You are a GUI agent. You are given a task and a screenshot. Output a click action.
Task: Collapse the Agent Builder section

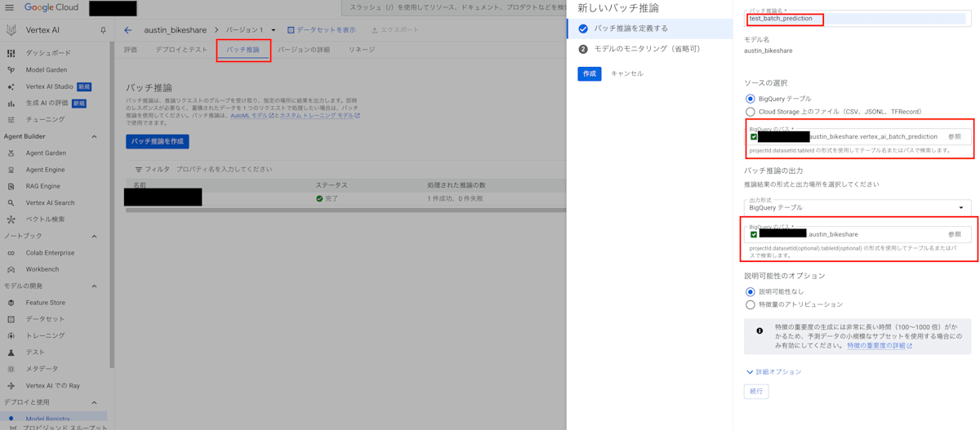pyautogui.click(x=94, y=136)
